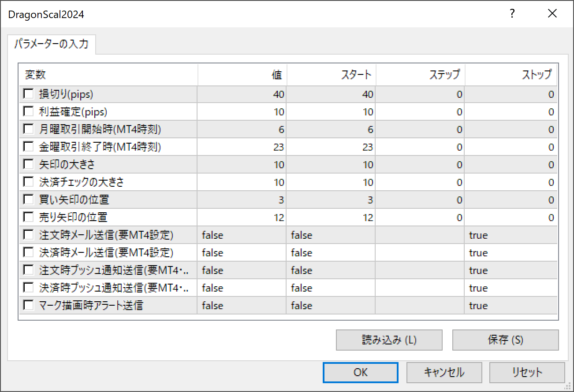This screenshot has height=392, width=574.
Task: Open value dropdown for 注文時メール送信
Action: 242,235
